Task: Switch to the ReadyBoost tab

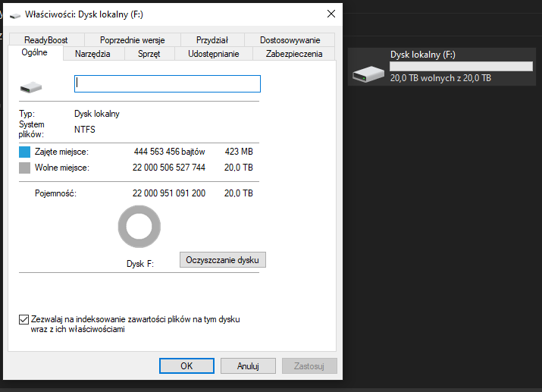Action: click(45, 40)
